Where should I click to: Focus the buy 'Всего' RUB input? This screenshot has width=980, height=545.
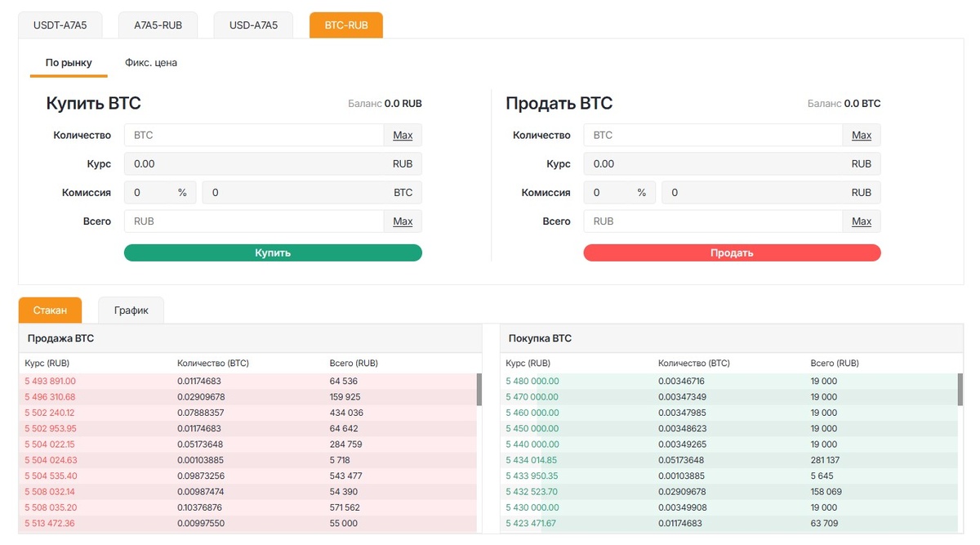tap(254, 221)
